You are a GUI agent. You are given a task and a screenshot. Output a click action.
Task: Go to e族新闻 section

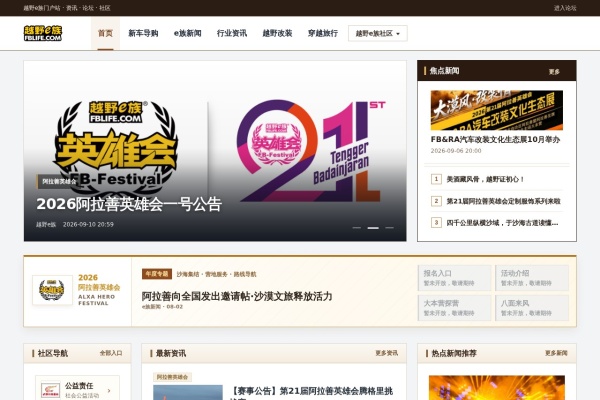pyautogui.click(x=188, y=33)
